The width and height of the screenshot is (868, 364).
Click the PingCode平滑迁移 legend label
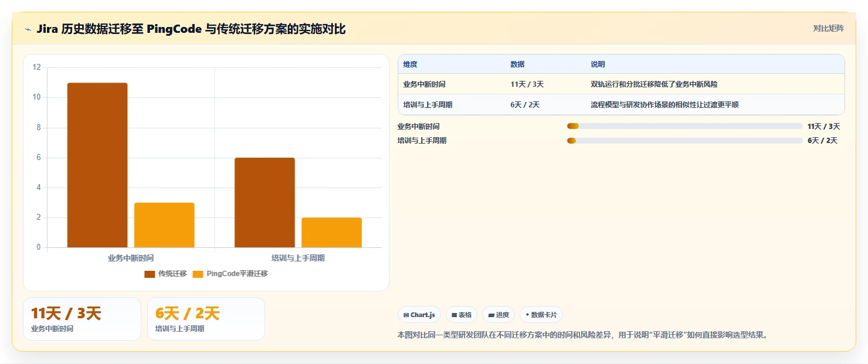click(237, 274)
